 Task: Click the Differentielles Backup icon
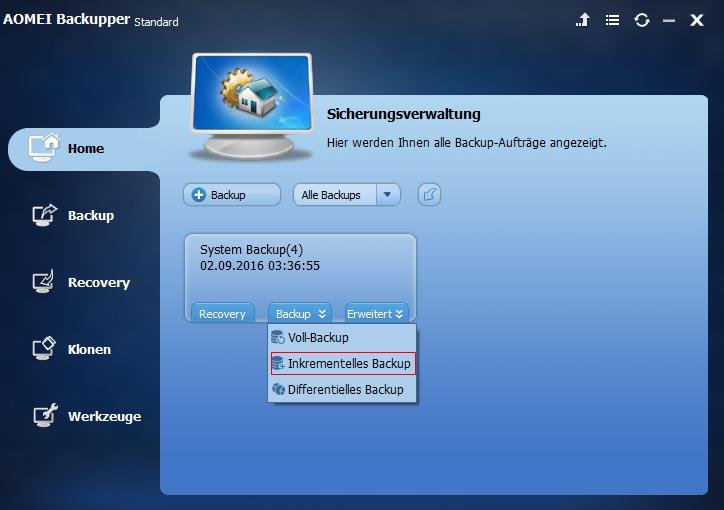[278, 390]
